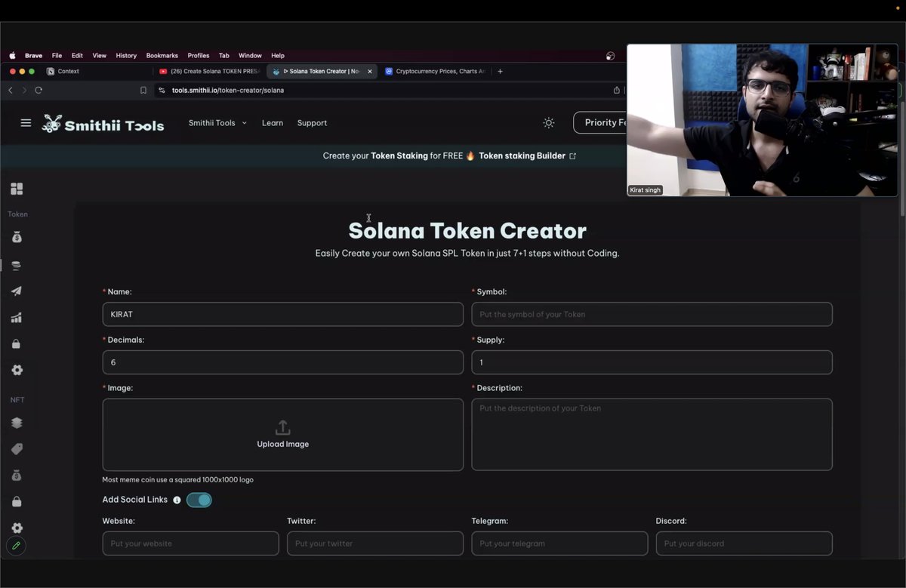Open a new browser tab with plus

click(500, 71)
